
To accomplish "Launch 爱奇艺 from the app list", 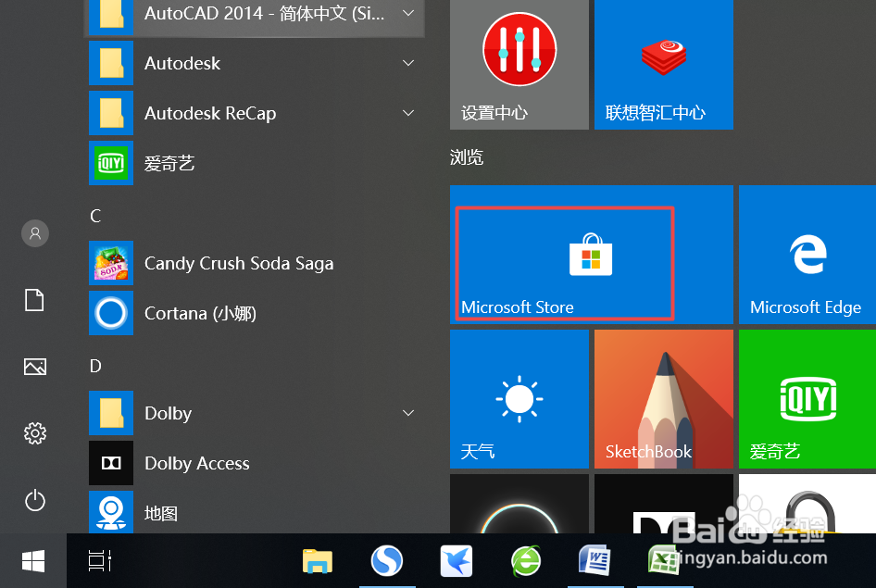I will pos(256,163).
